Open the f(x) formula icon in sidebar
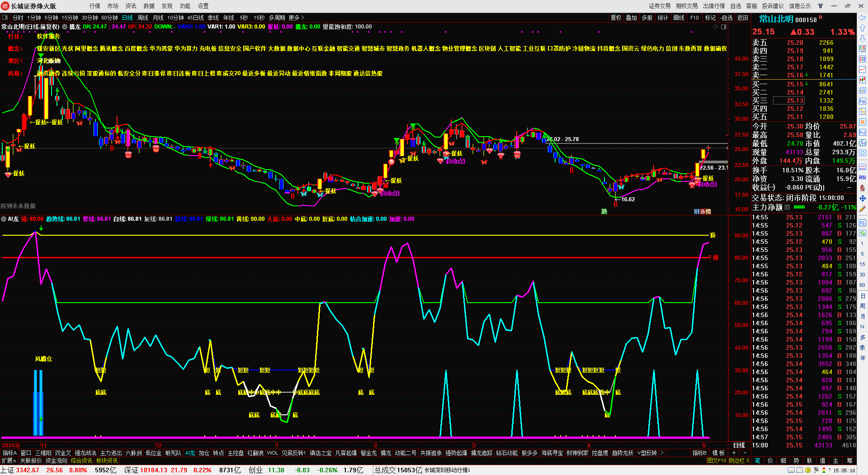Viewport: 868px width, 475px height. click(863, 143)
